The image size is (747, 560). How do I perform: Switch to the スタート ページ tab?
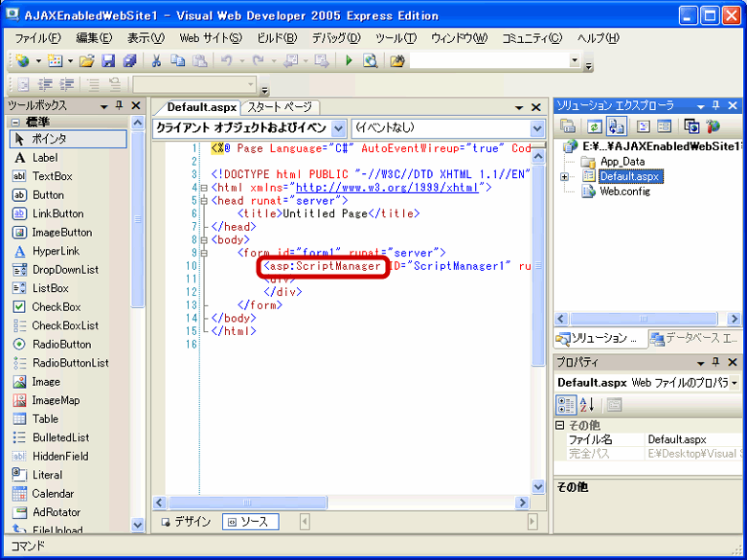click(280, 107)
